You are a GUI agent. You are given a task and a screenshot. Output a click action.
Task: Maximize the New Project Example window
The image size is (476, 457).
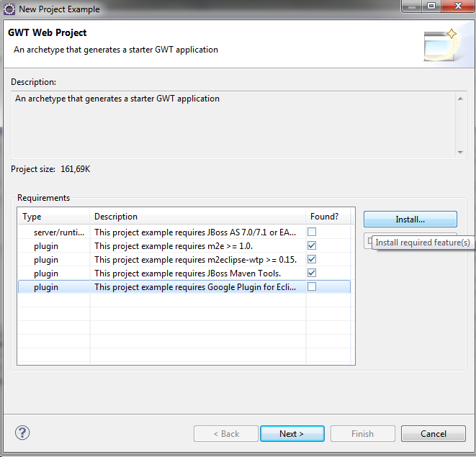tap(431, 6)
